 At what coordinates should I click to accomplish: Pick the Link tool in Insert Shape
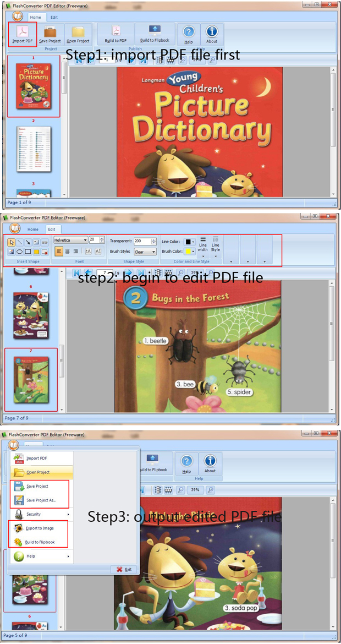pyautogui.click(x=45, y=242)
